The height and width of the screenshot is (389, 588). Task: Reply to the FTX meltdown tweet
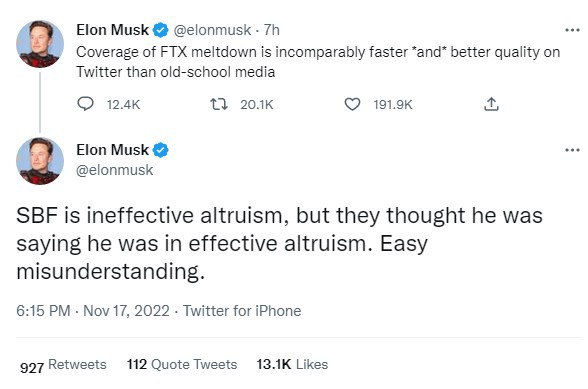tap(86, 104)
